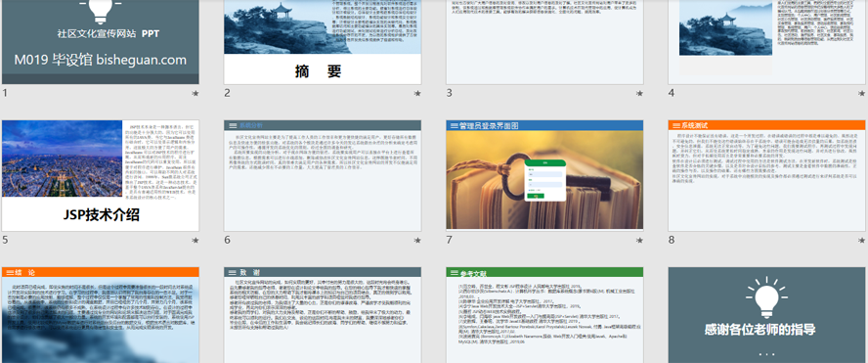Select the 致 谢 slide thumbnail
Image resolution: width=868 pixels, height=363 pixels.
323,315
